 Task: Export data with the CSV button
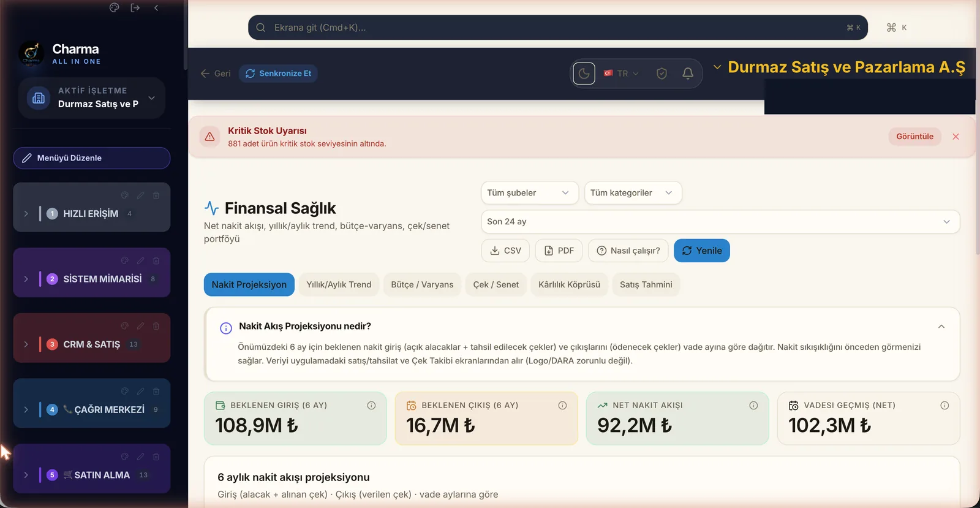click(505, 251)
